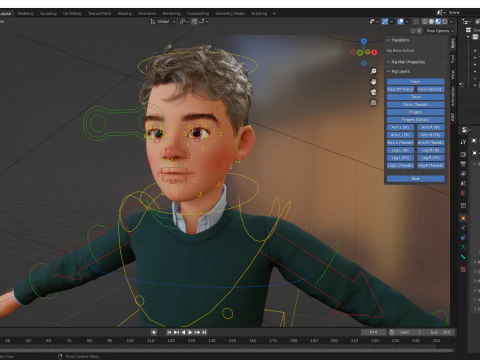Open the Scene properties tab
480x360 pixels.
point(463,183)
